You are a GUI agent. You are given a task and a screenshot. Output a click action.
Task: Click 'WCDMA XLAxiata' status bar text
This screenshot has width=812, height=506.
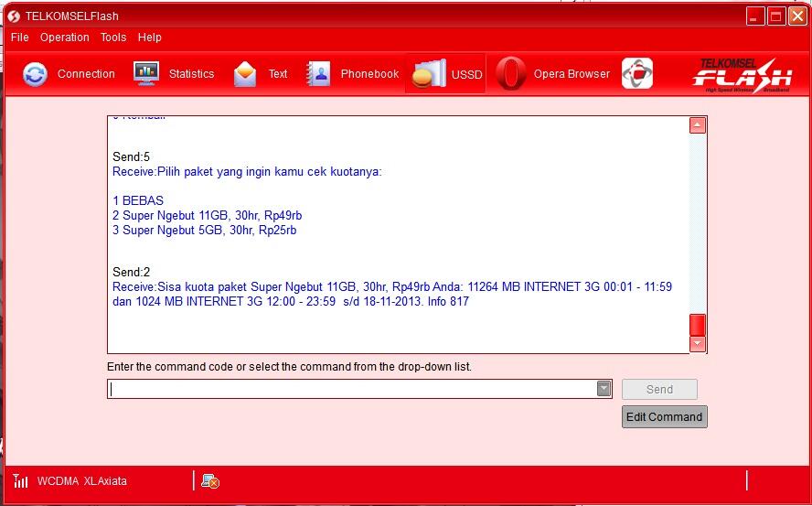(x=81, y=481)
